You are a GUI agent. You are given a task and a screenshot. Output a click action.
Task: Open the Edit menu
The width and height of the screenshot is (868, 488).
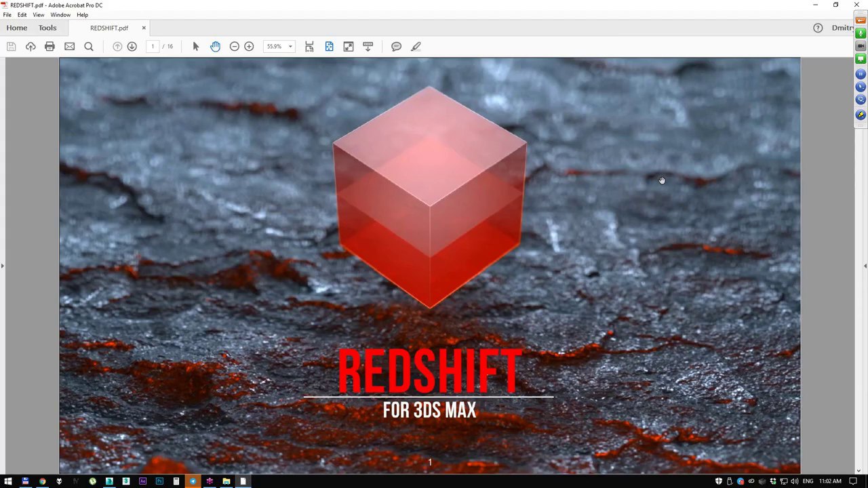(22, 15)
